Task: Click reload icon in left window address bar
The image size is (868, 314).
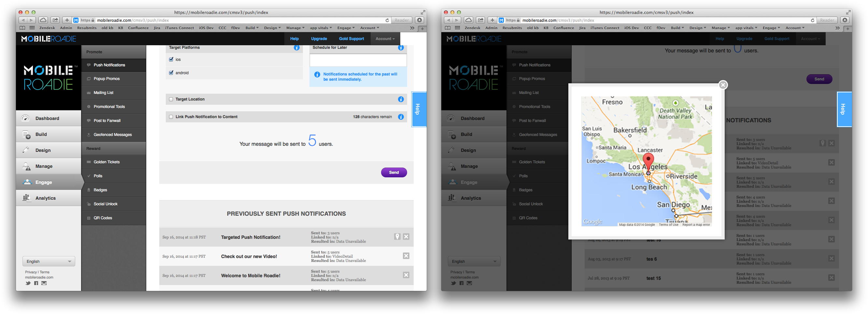Action: 387,20
